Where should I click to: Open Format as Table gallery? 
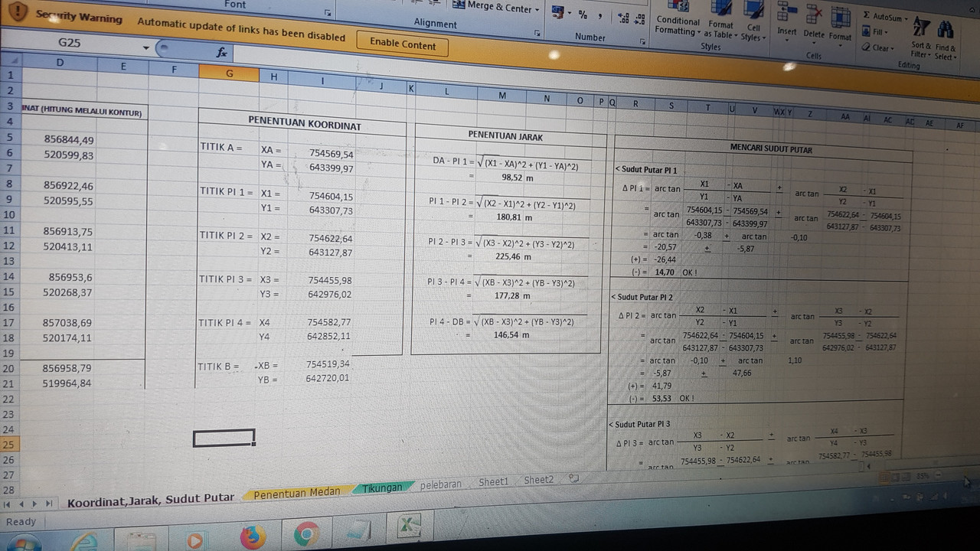point(720,21)
